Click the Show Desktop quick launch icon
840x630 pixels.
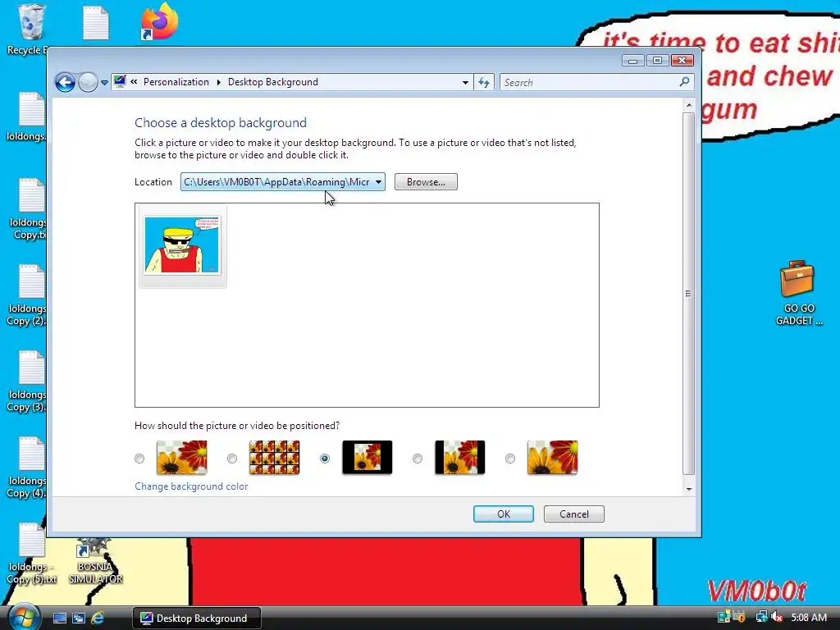pyautogui.click(x=59, y=619)
